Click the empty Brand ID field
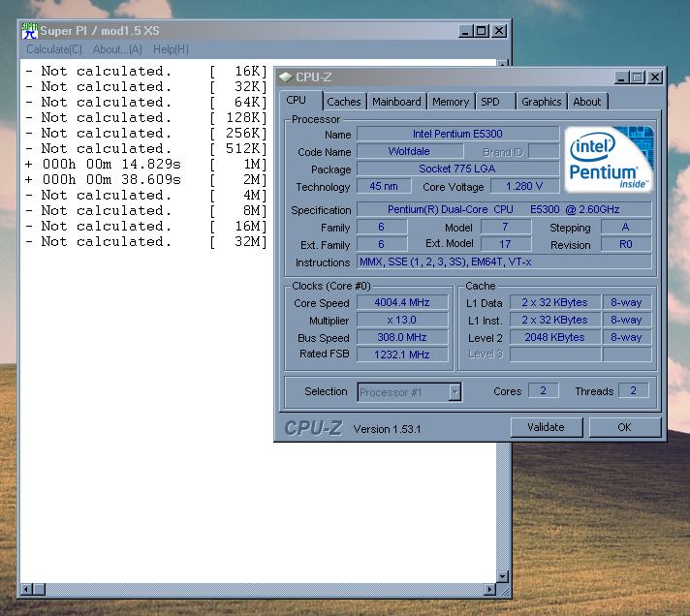Screen dimensions: 690x616 tap(544, 151)
